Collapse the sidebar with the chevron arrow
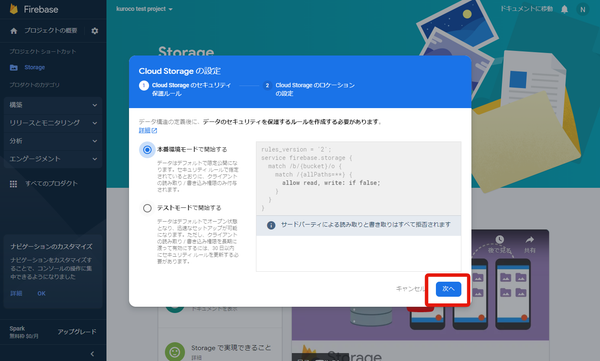Viewport: 600px width, 361px height. tap(92, 354)
